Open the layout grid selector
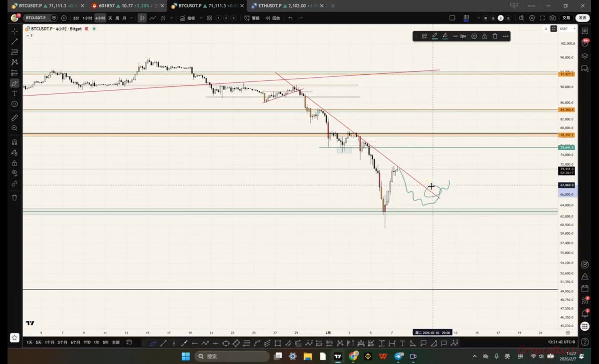Screen dimensions: 599x364 [209, 18]
